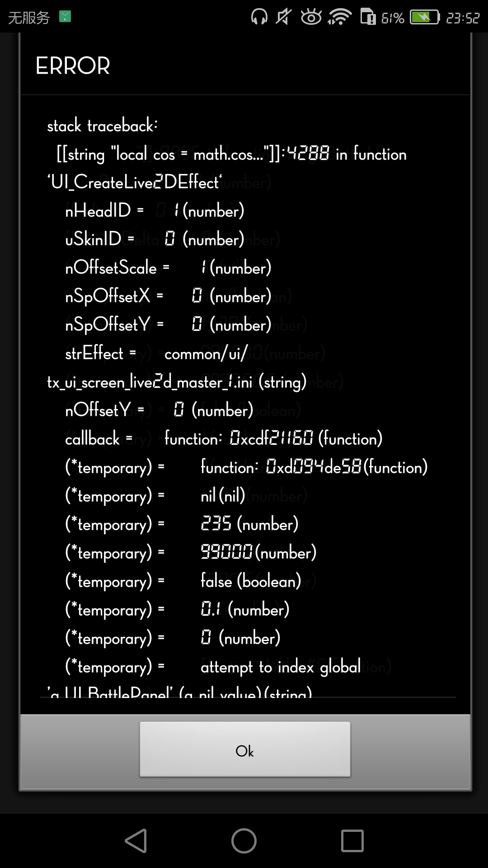The image size is (488, 868).
Task: Tap the UI_CreateLive2DEffect function name
Action: [x=135, y=182]
